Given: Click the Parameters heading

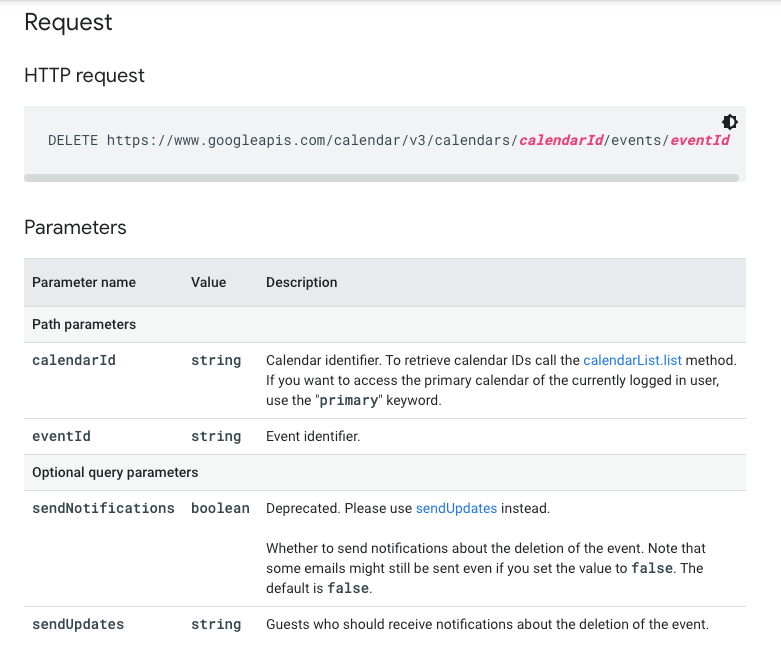Looking at the screenshot, I should click(75, 228).
